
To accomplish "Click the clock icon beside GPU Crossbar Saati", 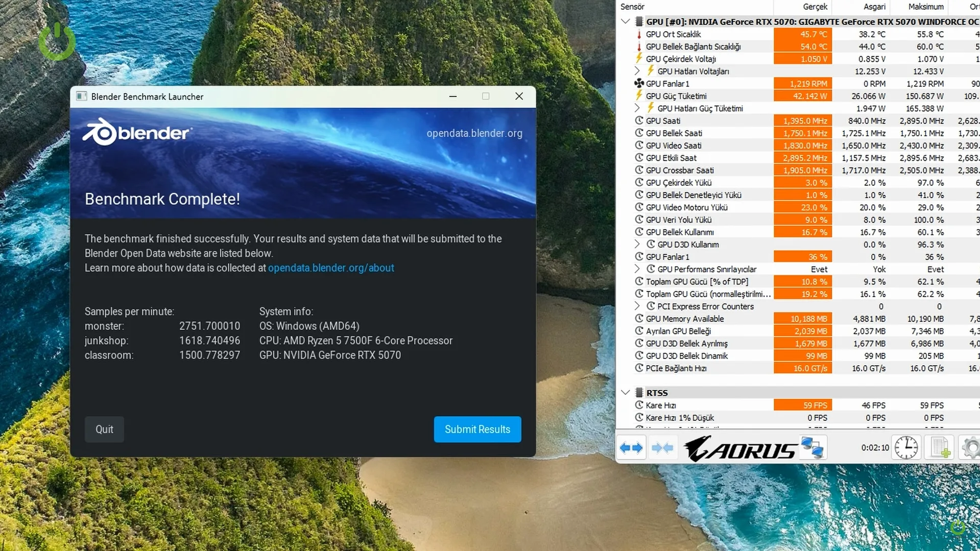I will [639, 170].
